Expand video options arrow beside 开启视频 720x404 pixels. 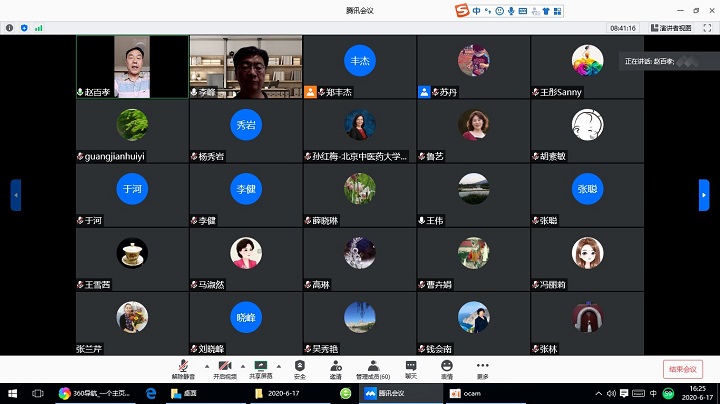coord(243,367)
